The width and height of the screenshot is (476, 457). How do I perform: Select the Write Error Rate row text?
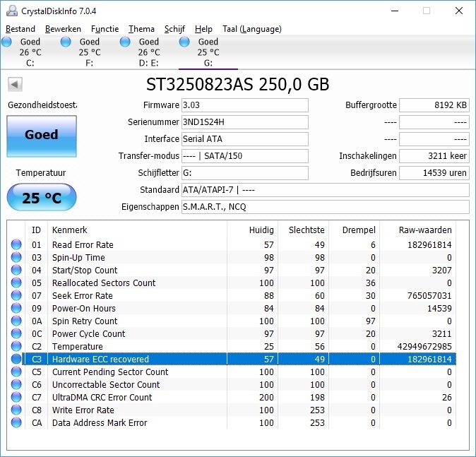point(83,410)
